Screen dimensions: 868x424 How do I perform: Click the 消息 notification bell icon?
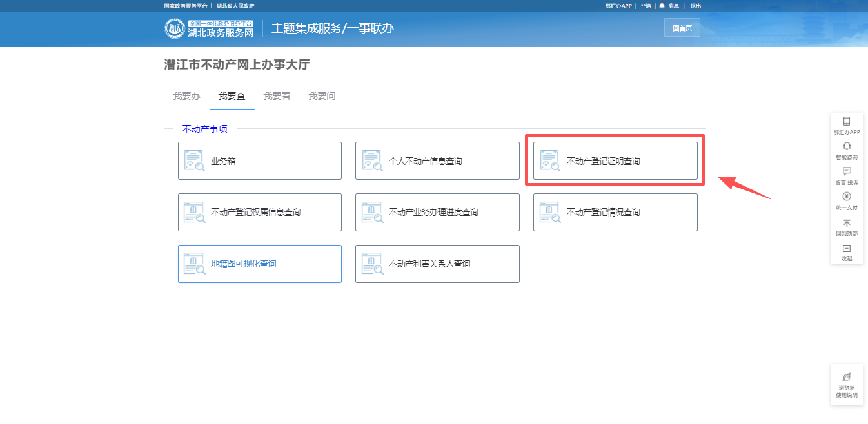662,6
